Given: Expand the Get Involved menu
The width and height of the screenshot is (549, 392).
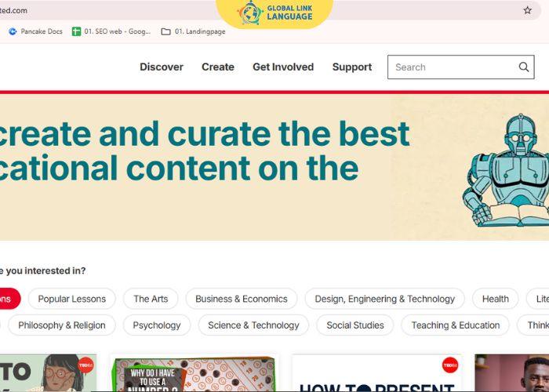Looking at the screenshot, I should click(282, 67).
